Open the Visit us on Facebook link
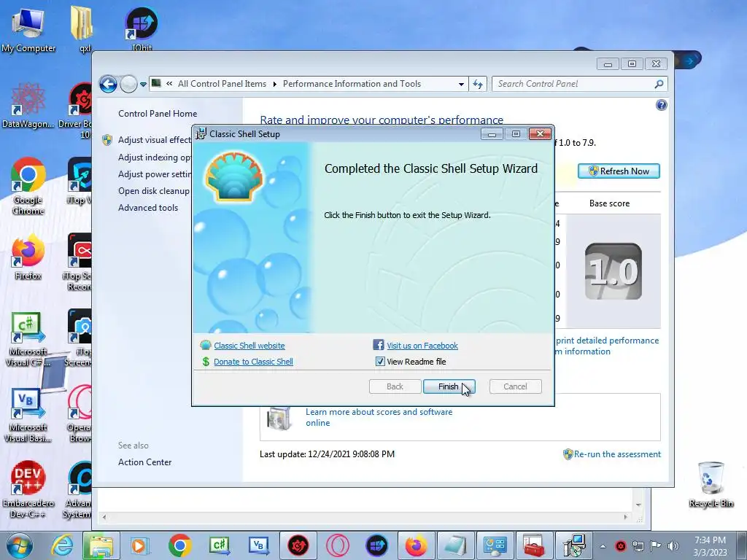The width and height of the screenshot is (747, 560). coord(422,346)
